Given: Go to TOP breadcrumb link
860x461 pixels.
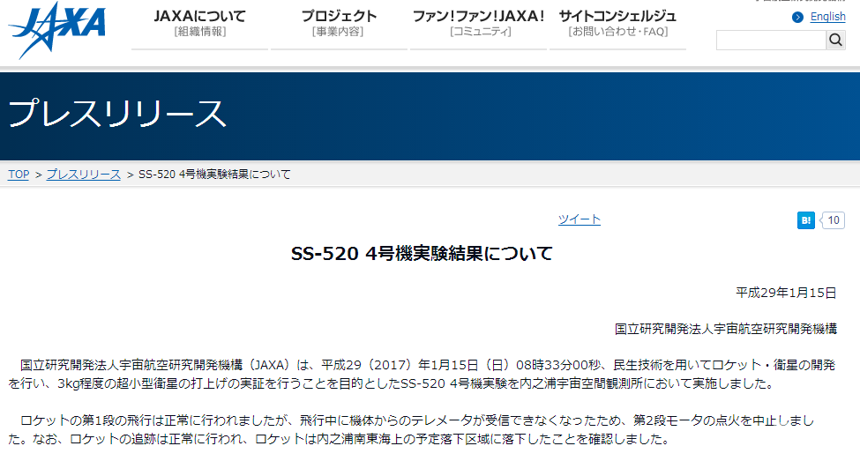Looking at the screenshot, I should [19, 174].
